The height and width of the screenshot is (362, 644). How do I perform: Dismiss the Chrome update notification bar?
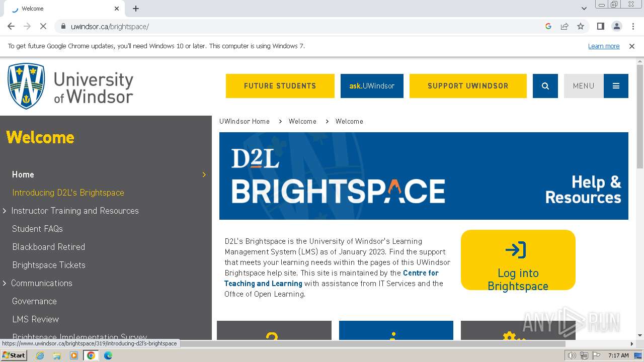(632, 46)
